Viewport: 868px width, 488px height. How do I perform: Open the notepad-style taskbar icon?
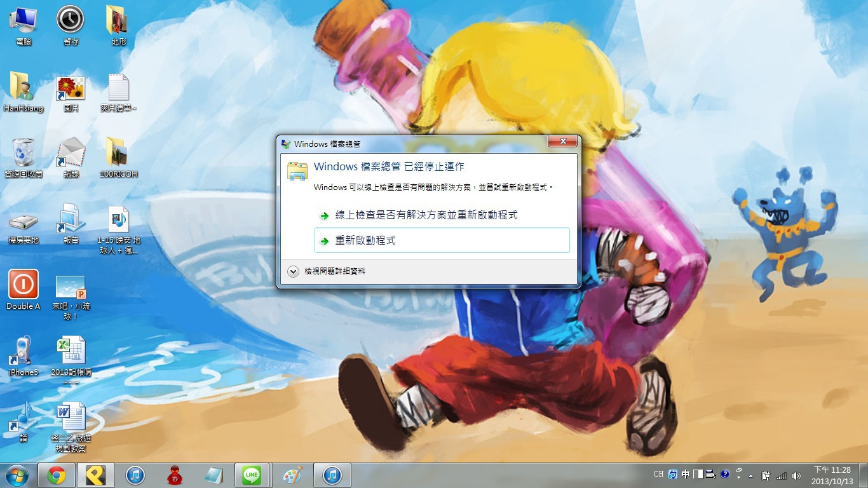click(x=214, y=475)
